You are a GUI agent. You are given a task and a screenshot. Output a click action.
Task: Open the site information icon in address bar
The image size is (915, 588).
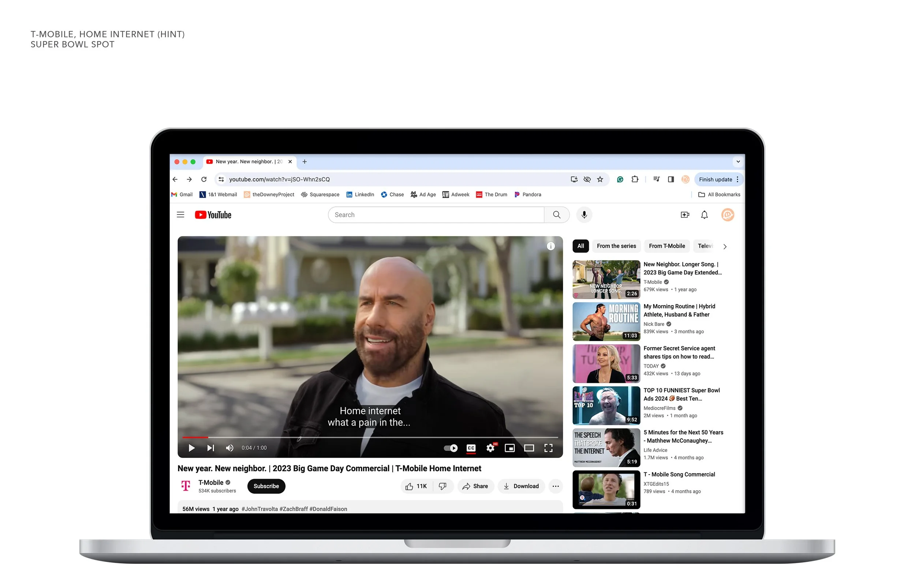221,179
